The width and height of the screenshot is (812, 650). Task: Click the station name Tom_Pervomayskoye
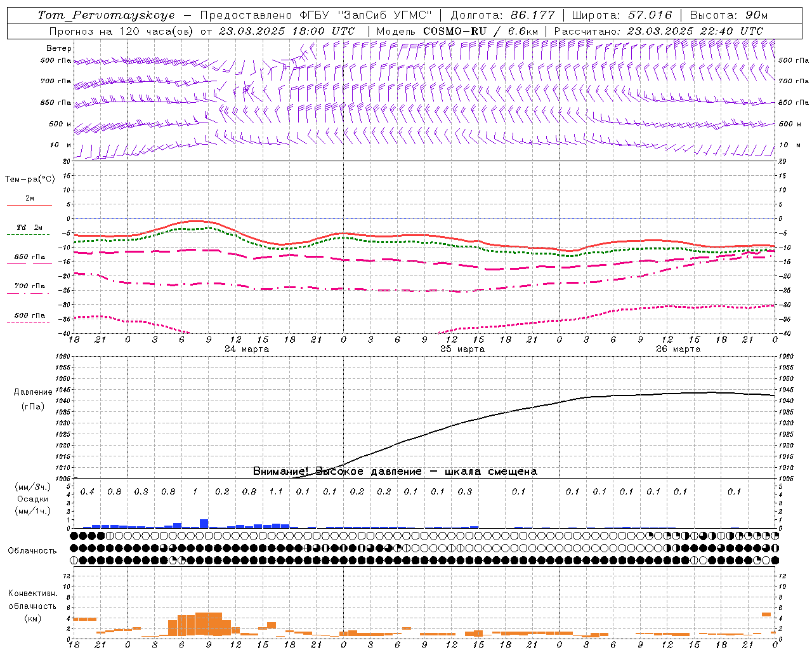pyautogui.click(x=107, y=15)
